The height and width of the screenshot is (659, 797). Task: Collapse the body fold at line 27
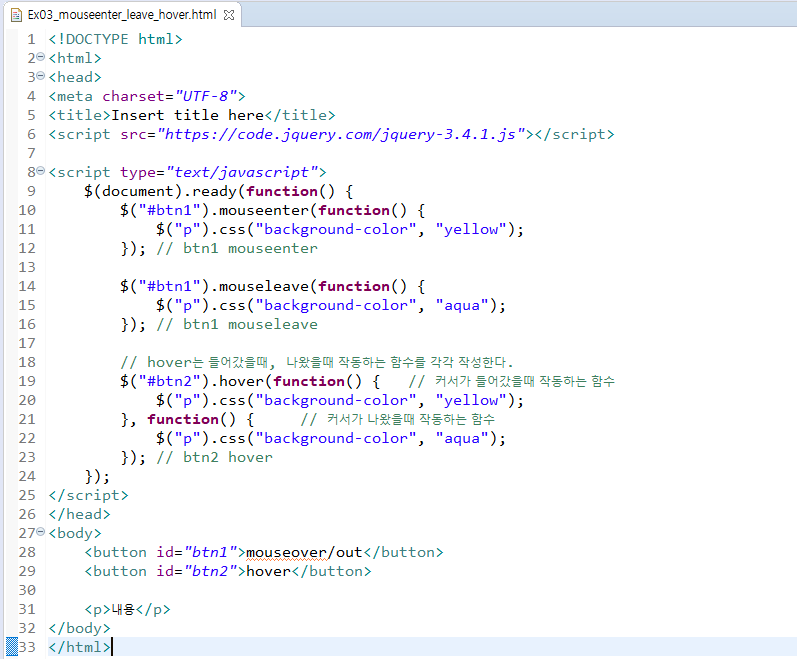click(x=41, y=531)
